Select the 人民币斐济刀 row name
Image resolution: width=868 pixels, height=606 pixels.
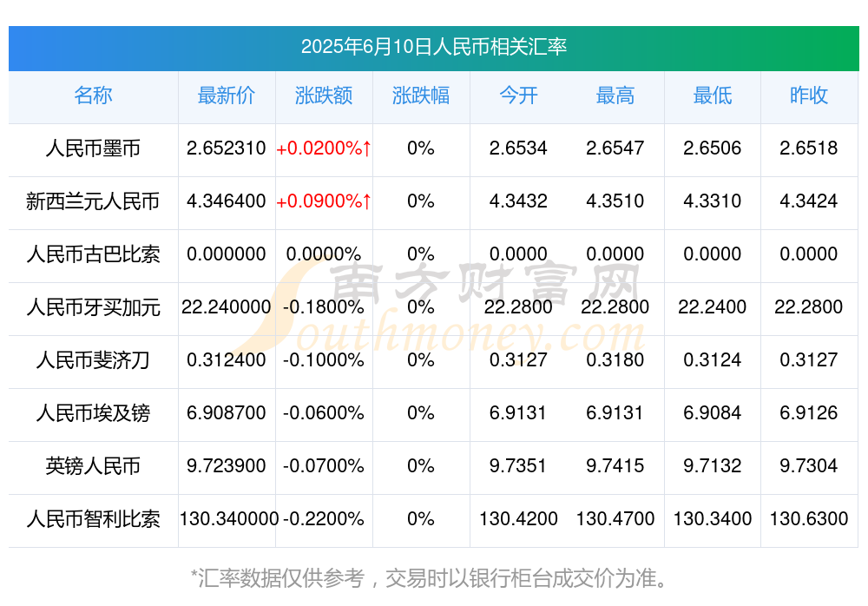(x=93, y=360)
